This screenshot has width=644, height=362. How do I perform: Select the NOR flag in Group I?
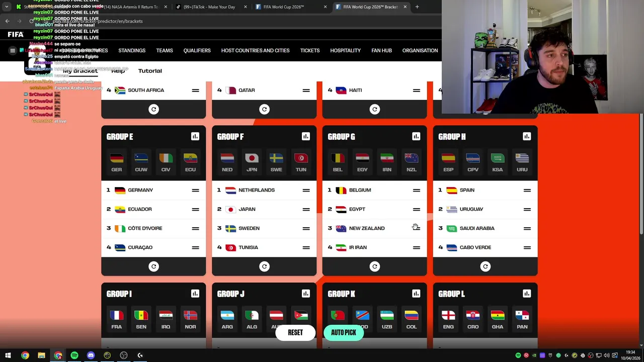[x=190, y=319]
